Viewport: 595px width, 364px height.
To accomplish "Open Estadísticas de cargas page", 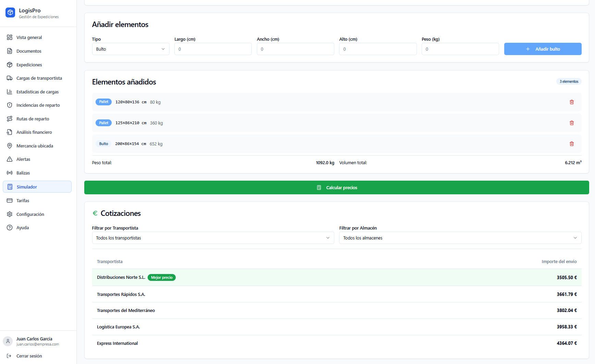I will coord(37,92).
